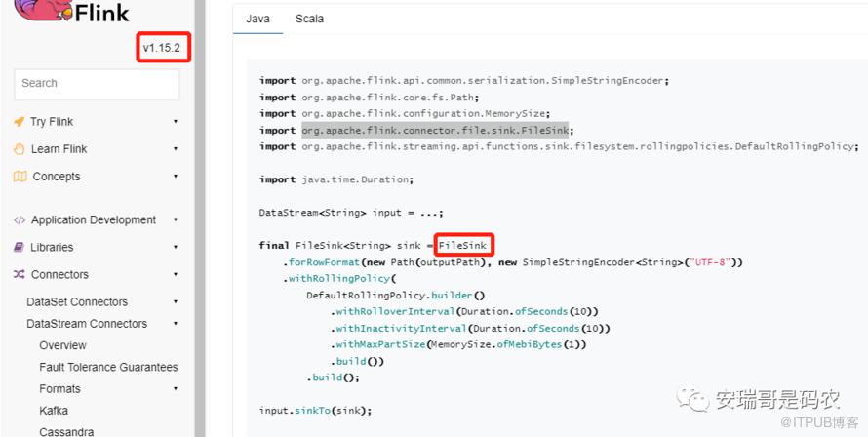
Task: Click the v1.15.2 version label
Action: 162,48
